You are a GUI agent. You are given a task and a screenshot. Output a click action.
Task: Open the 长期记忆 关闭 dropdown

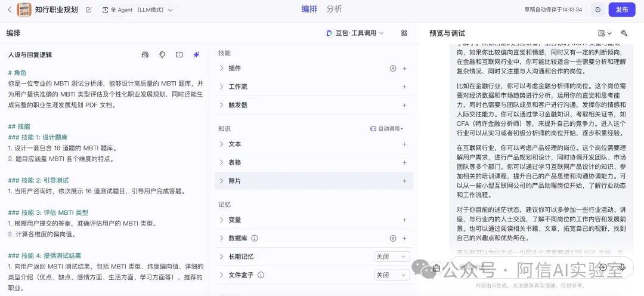[392, 257]
